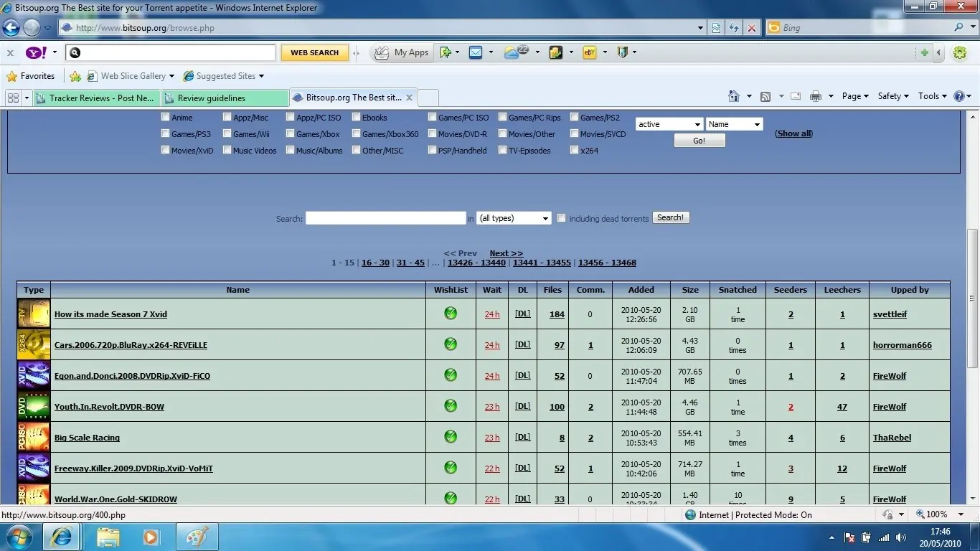This screenshot has height=551, width=980.
Task: Expand the Suggested Sites dropdown
Action: click(261, 76)
